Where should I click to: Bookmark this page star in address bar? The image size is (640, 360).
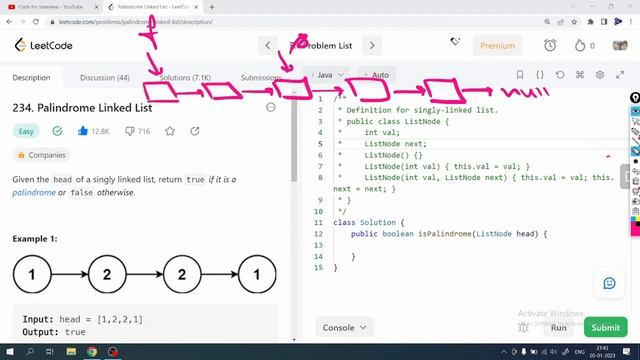[x=574, y=22]
